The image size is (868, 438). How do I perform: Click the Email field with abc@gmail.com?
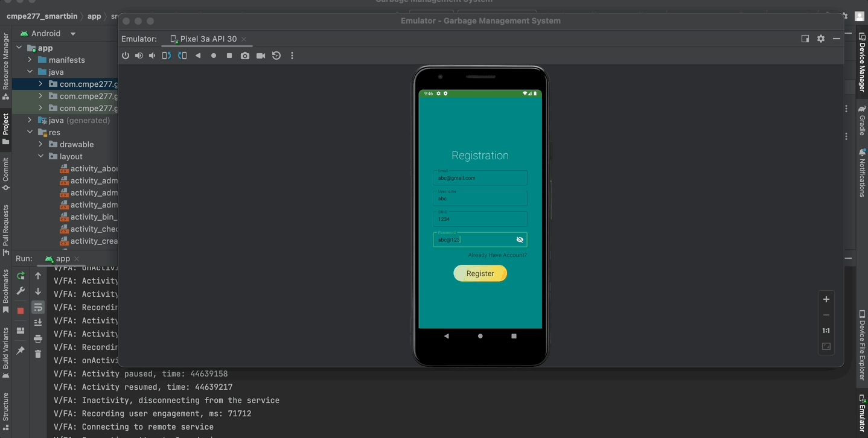pos(480,177)
